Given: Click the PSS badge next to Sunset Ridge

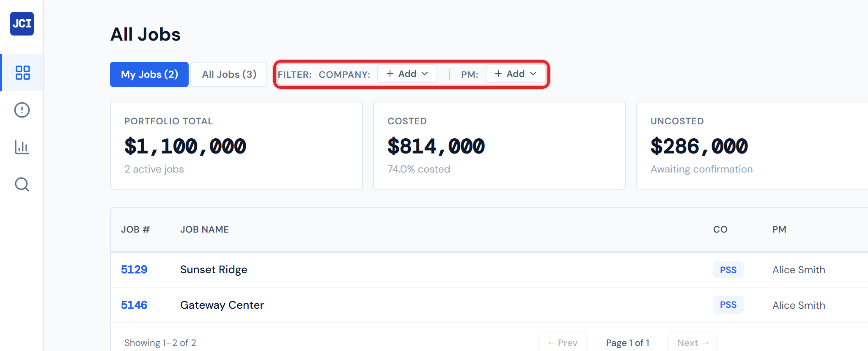Looking at the screenshot, I should tap(728, 269).
